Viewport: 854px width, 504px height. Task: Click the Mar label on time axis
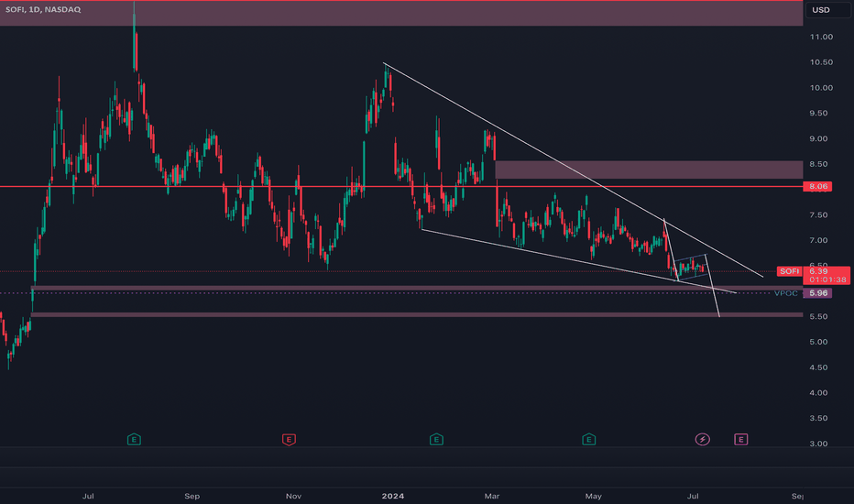492,496
